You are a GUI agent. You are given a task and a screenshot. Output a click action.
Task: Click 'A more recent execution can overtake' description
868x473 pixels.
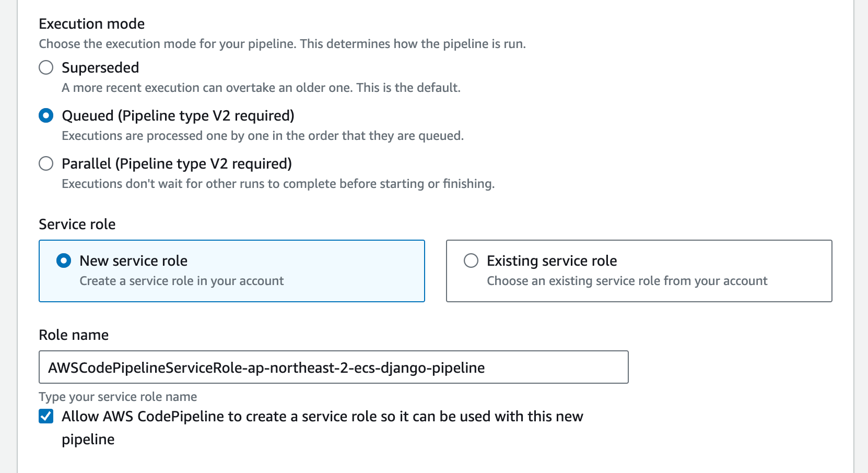261,88
